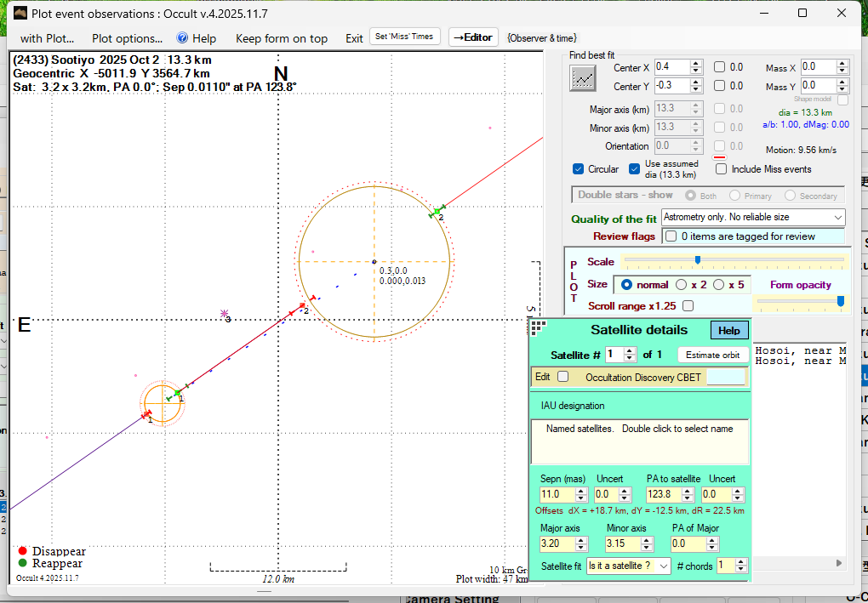The image size is (868, 603).
Task: Click the Find best fit graph icon
Action: [583, 77]
